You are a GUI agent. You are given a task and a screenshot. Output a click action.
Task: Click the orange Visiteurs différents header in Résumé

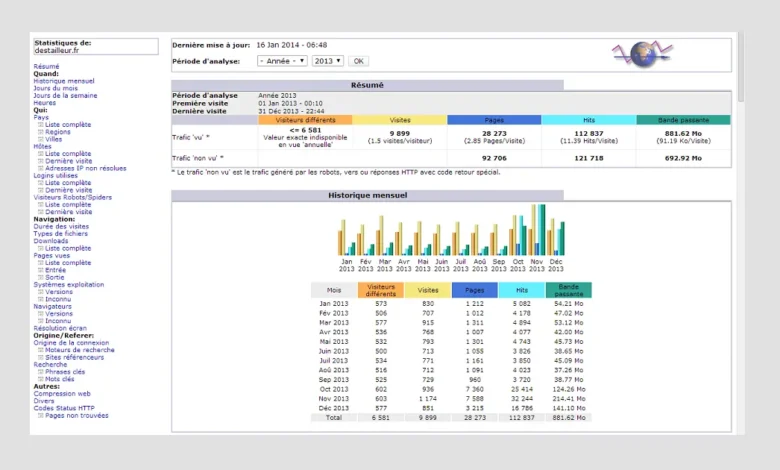click(305, 120)
